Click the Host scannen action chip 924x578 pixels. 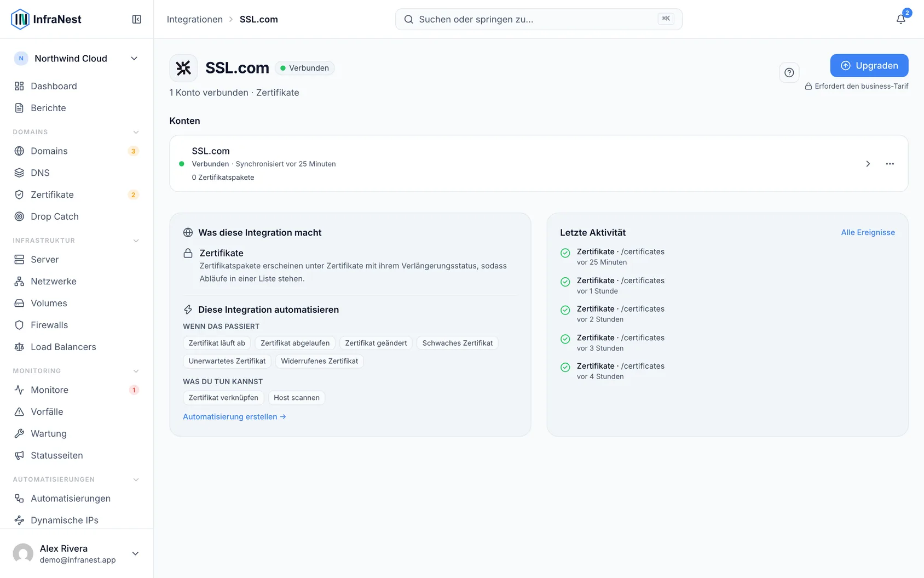[x=297, y=398]
